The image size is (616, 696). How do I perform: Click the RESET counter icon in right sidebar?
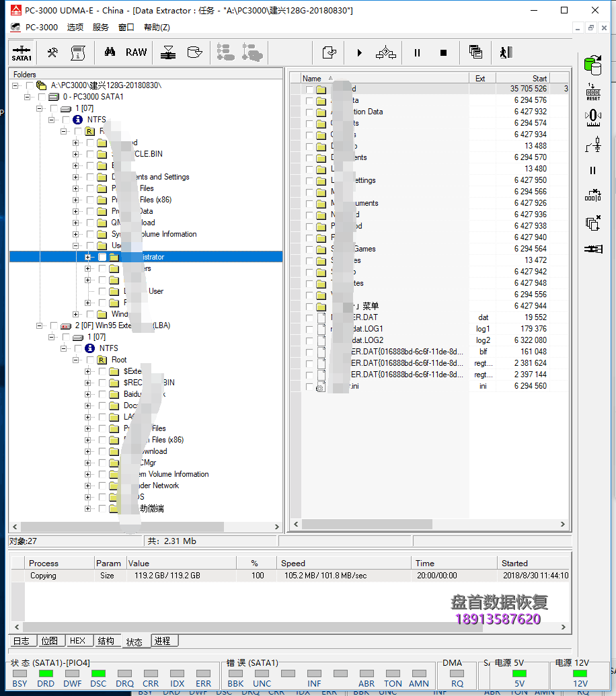coord(592,92)
